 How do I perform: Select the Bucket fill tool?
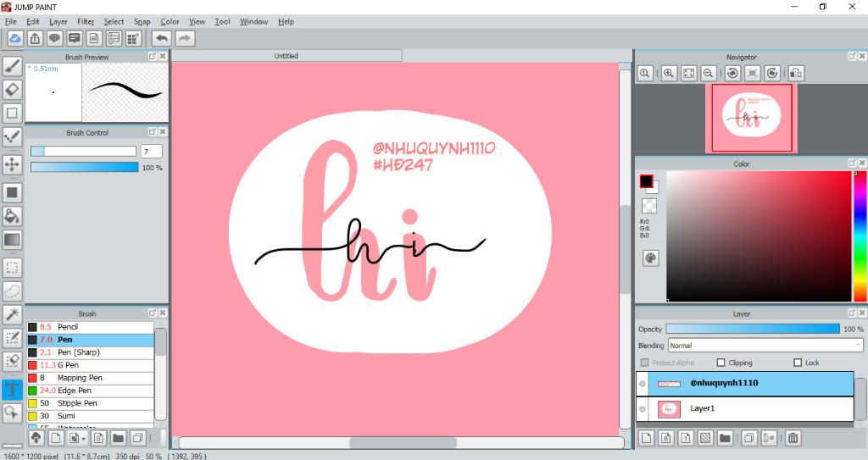pos(12,216)
